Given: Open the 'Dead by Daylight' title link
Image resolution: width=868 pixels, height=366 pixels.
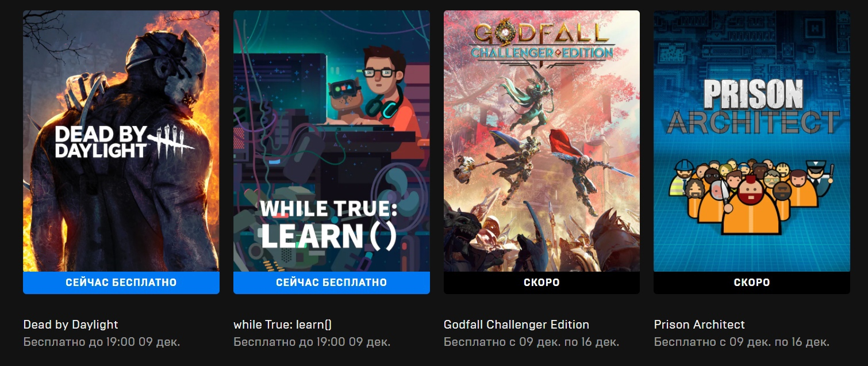Looking at the screenshot, I should [71, 325].
